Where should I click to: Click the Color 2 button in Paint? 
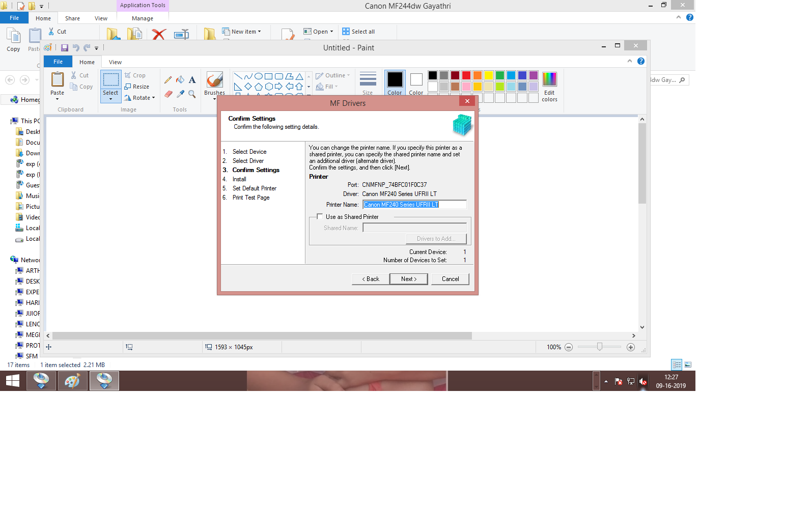[416, 83]
